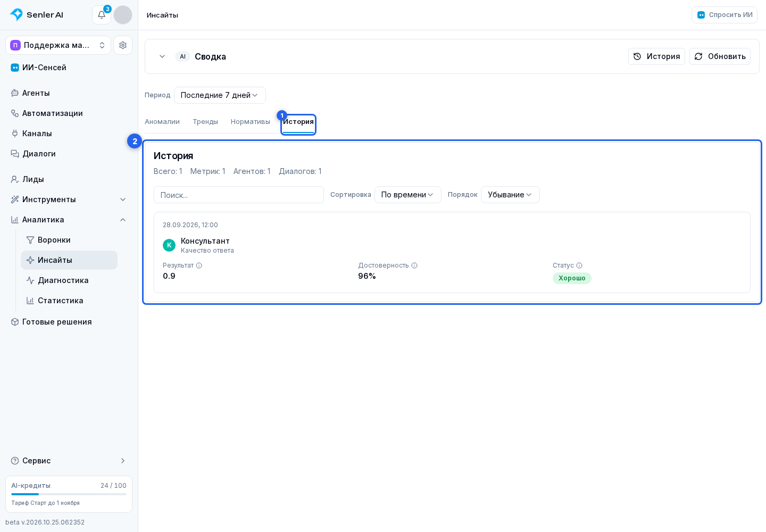The image size is (766, 532).
Task: Open the По времени sort dropdown
Action: 408,195
